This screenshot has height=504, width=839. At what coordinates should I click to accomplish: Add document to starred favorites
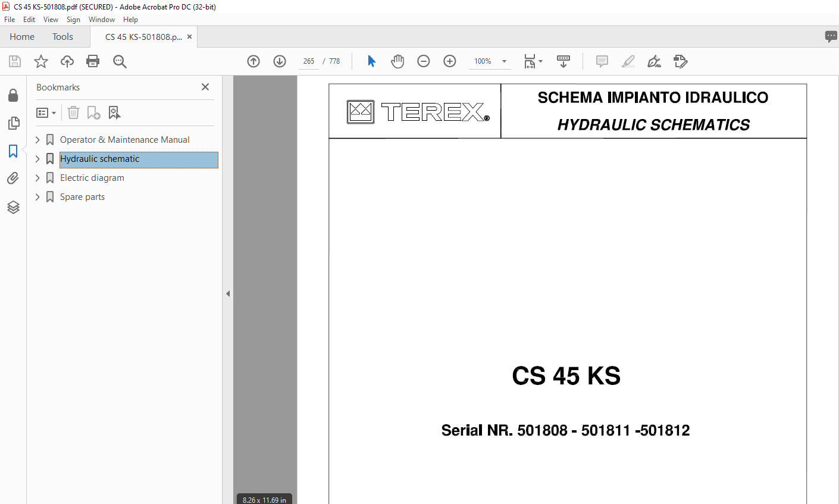[41, 61]
